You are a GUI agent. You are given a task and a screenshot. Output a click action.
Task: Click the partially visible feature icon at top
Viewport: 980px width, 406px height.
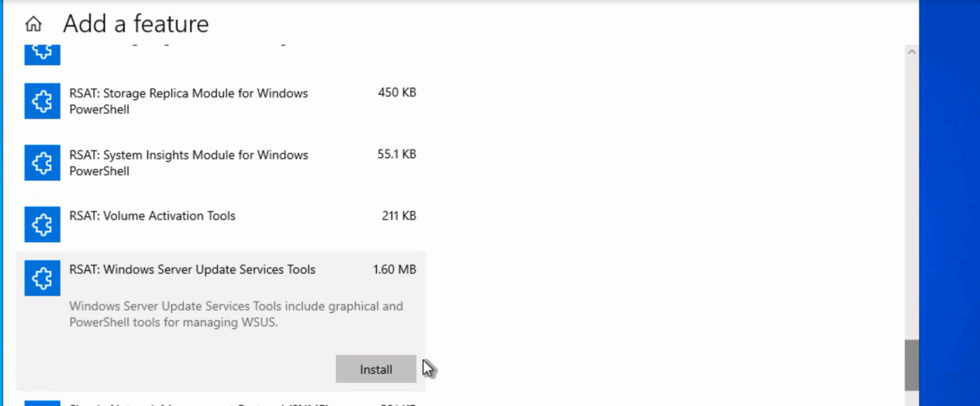pos(42,54)
